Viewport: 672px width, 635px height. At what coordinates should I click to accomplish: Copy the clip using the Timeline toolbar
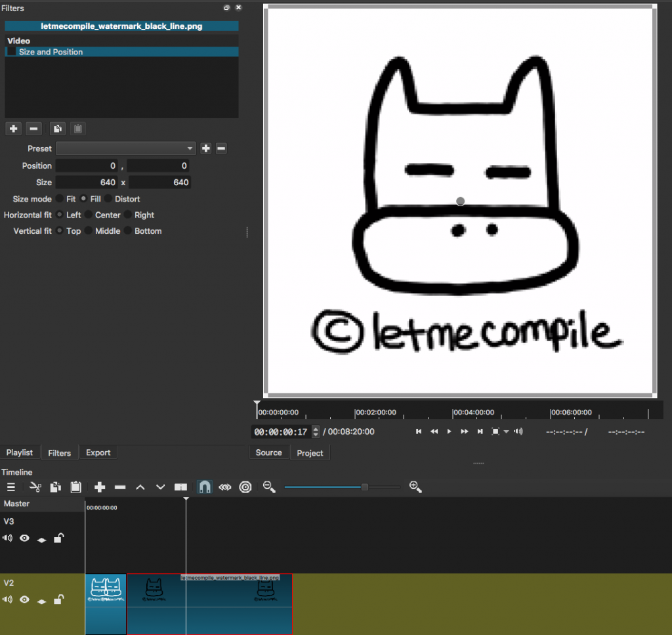point(56,487)
